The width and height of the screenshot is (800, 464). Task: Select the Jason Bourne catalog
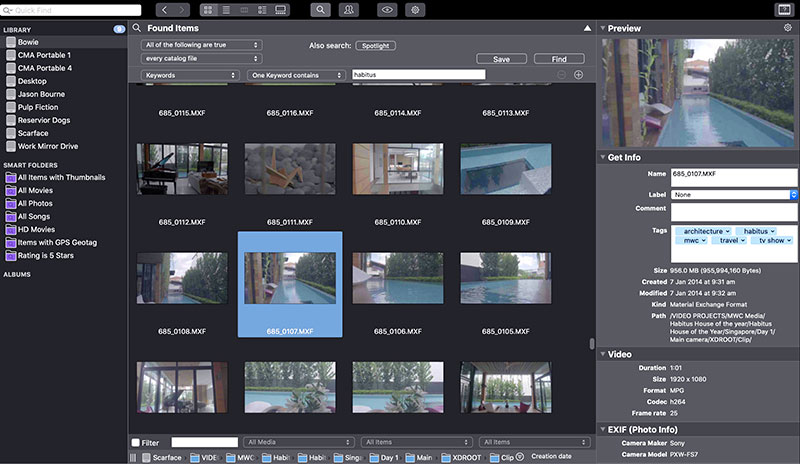pos(41,94)
